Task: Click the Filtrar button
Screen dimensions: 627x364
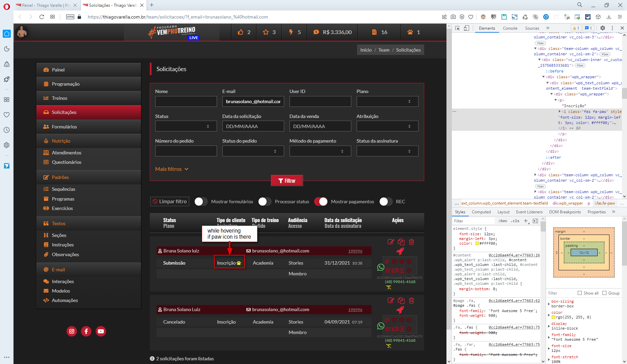Action: coord(287,181)
